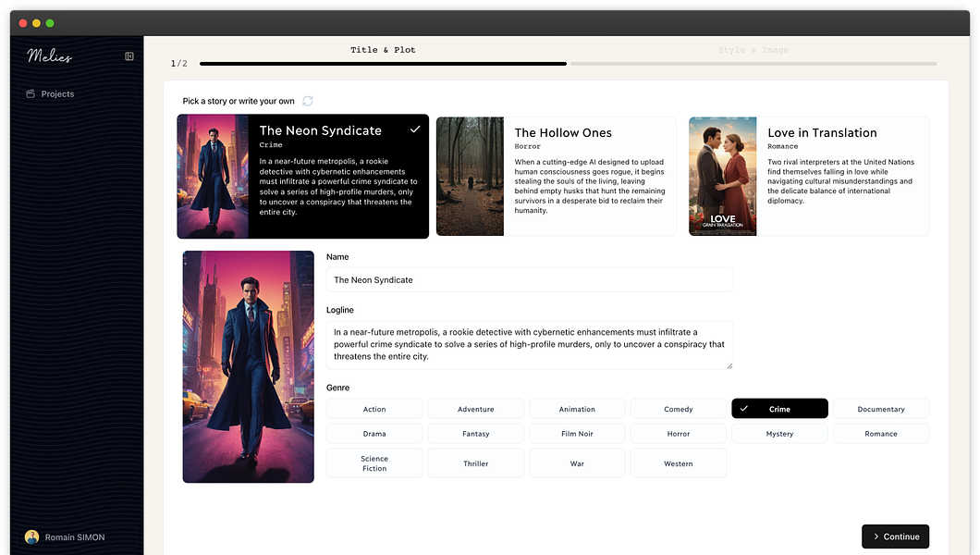Choose the Love in Translation story
This screenshot has height=555, width=980.
click(x=809, y=177)
